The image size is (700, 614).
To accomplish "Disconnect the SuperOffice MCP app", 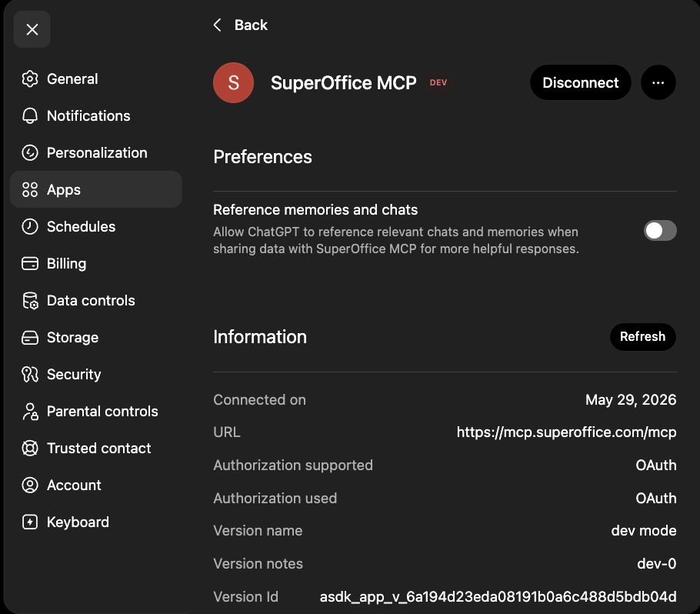I will click(x=580, y=82).
